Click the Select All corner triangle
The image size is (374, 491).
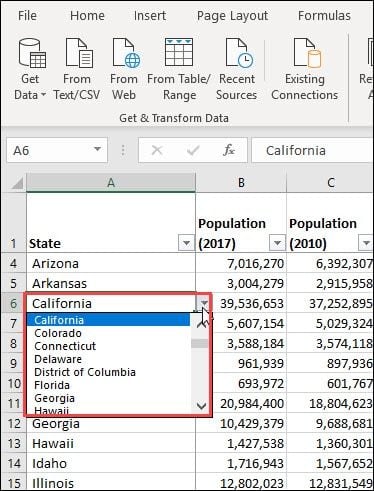coord(16,183)
